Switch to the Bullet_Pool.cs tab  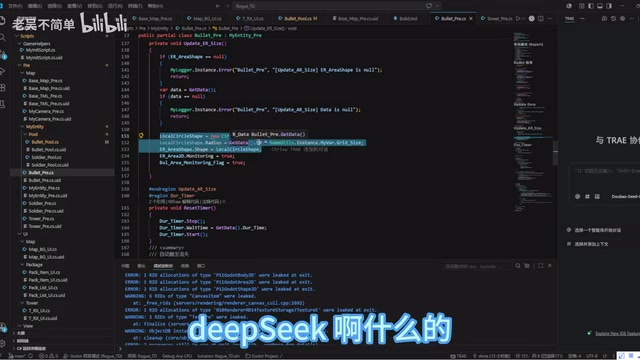[298, 18]
